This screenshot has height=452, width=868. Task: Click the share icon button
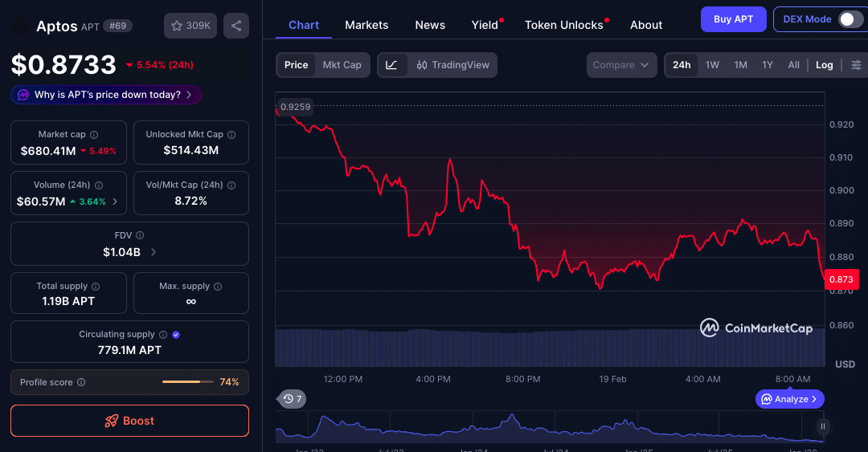click(235, 26)
